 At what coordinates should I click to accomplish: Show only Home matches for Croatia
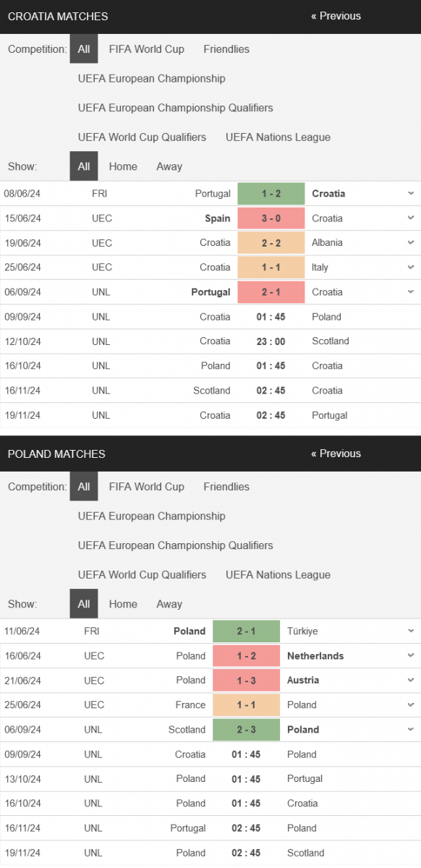pos(123,166)
